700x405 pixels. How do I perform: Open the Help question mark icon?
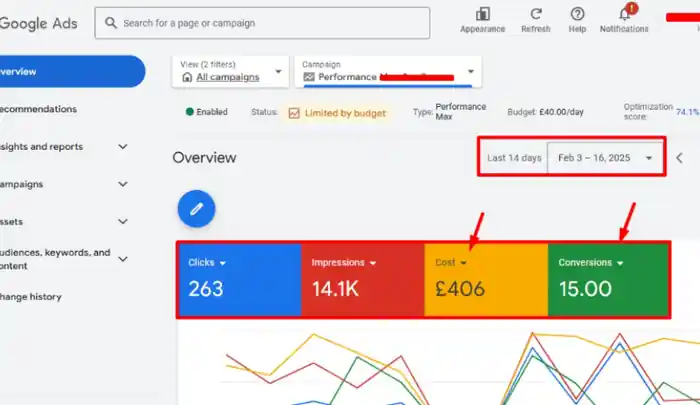click(577, 14)
